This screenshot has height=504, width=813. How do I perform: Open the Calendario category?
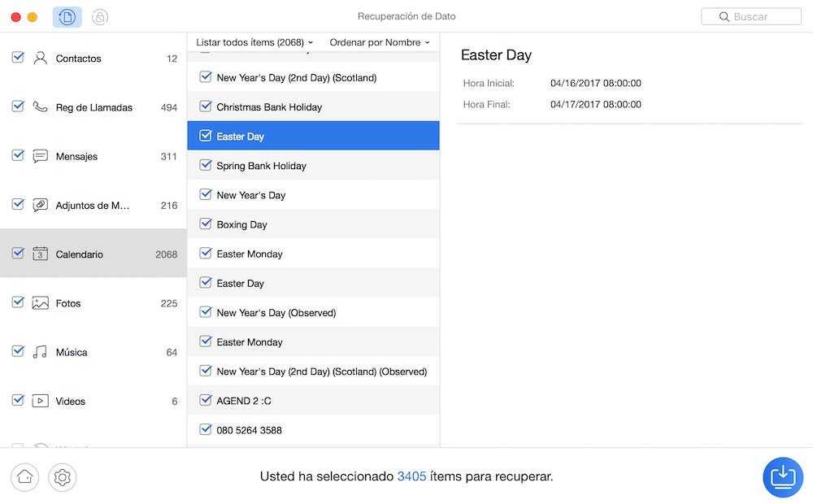[x=80, y=254]
